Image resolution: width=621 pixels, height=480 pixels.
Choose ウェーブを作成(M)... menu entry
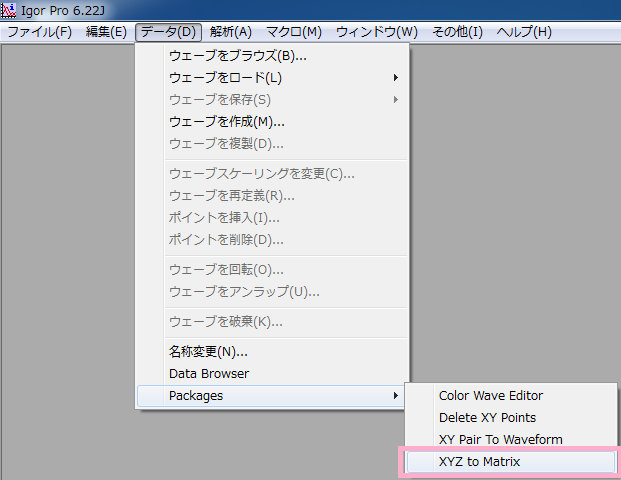pos(272,122)
